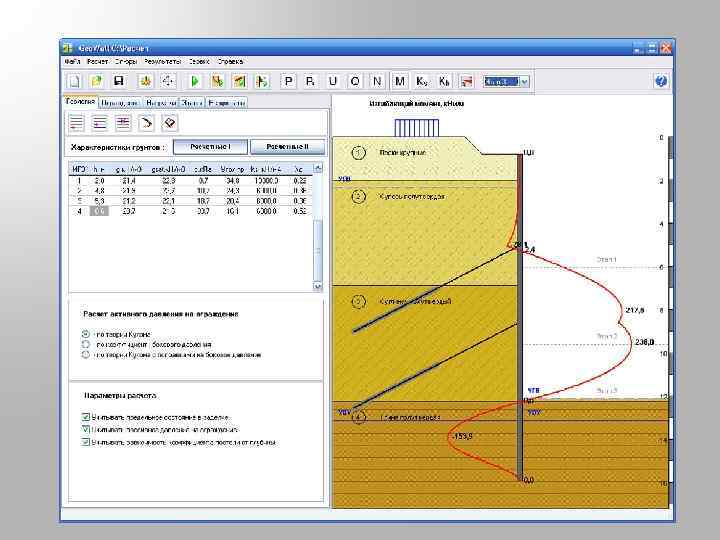The height and width of the screenshot is (540, 720).
Task: Toggle the first Параметры расчета checkbox
Action: 86,416
